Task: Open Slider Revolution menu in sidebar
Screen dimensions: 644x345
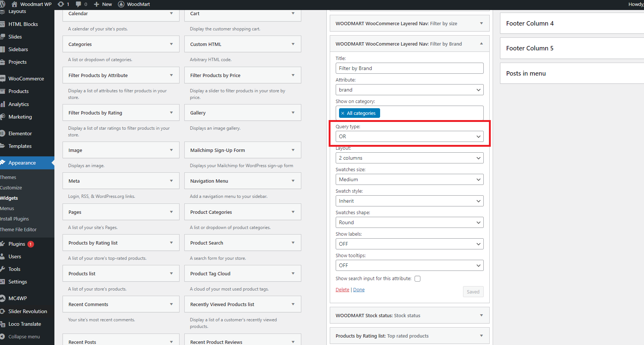Action: pos(27,311)
